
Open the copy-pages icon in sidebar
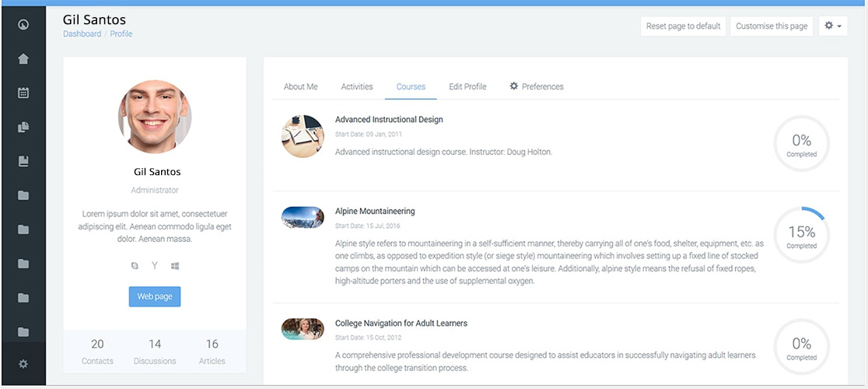[x=23, y=127]
